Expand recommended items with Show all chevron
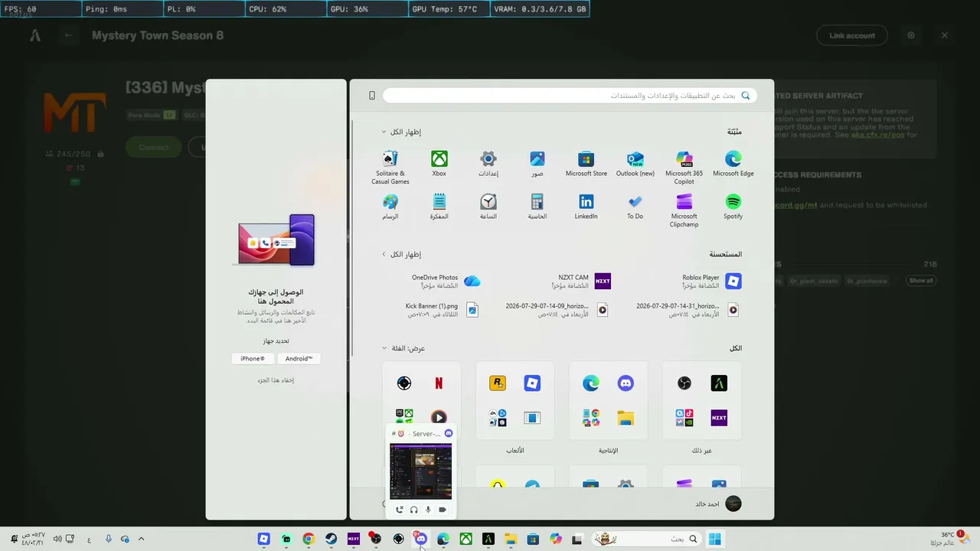980x551 pixels. point(401,254)
